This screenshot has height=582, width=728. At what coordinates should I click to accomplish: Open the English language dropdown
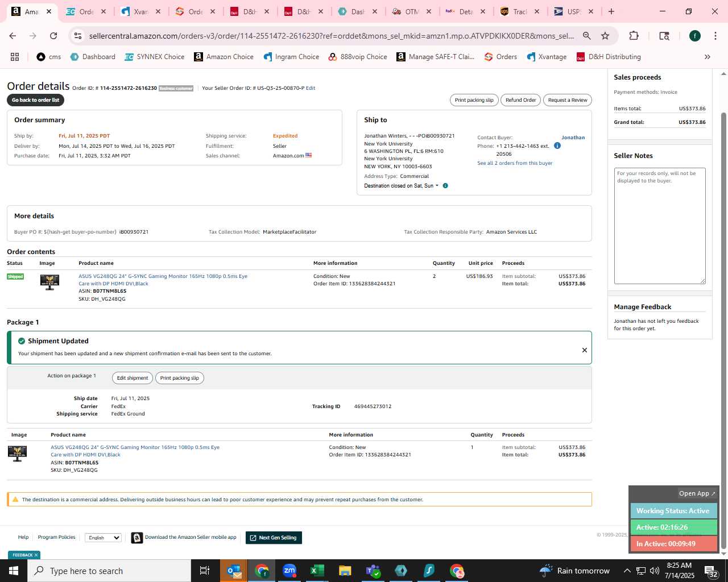[x=103, y=538]
